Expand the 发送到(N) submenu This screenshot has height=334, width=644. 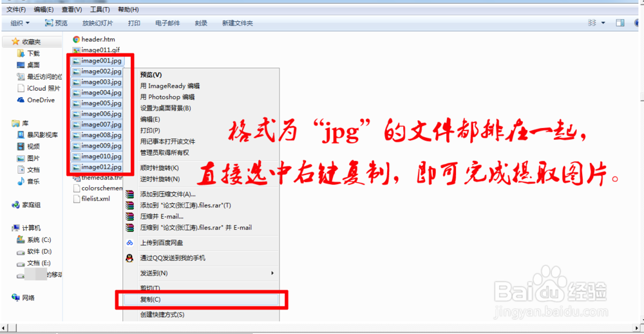click(x=201, y=274)
